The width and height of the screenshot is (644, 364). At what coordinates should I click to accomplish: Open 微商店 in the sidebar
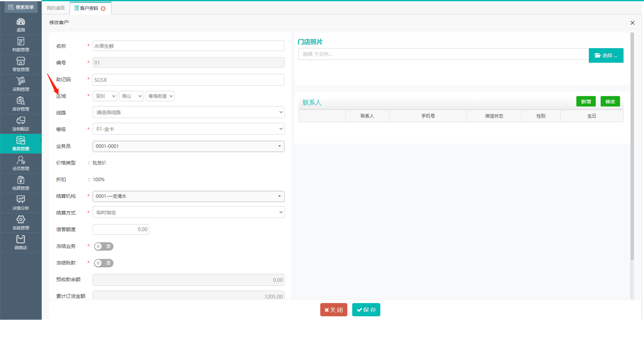(x=21, y=243)
